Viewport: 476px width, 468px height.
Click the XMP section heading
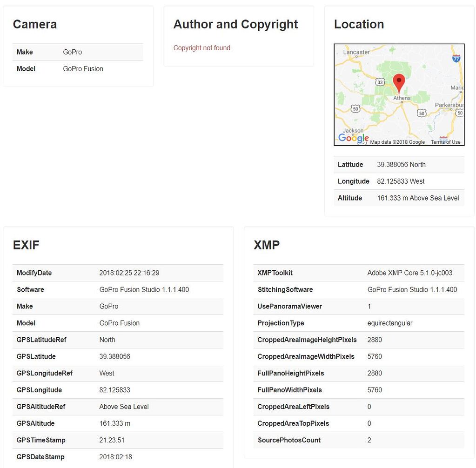click(266, 246)
